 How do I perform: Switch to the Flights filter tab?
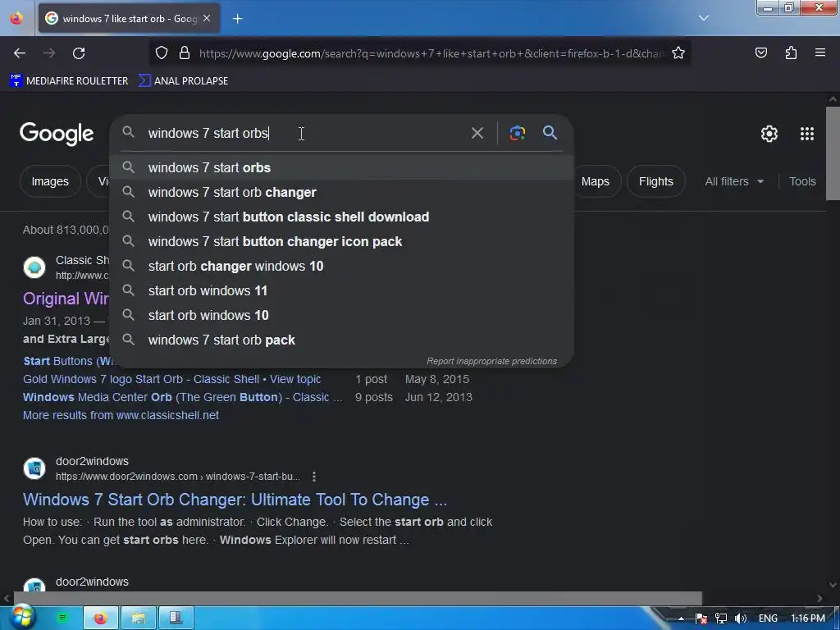[655, 181]
